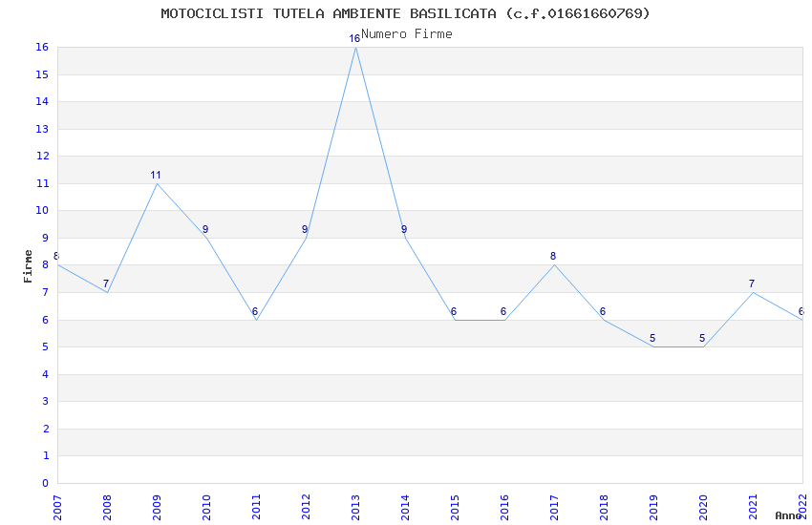Click the data label 7 above 2021
This screenshot has width=812, height=525.
752,283
